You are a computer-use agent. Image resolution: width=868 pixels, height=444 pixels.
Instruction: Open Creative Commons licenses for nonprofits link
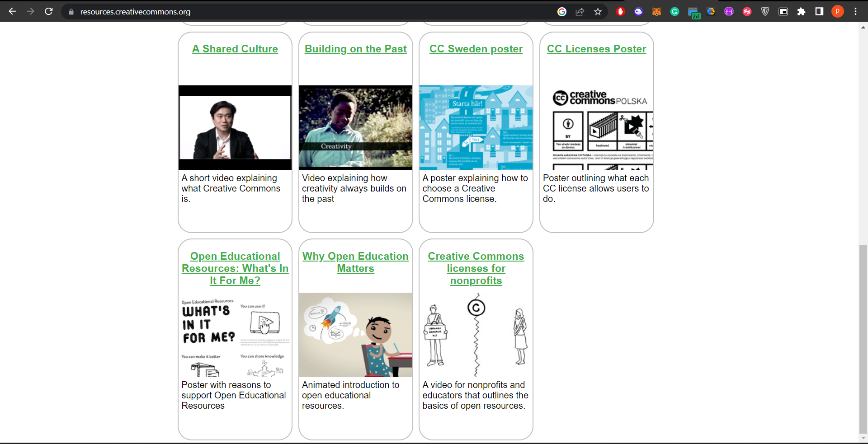[476, 268]
